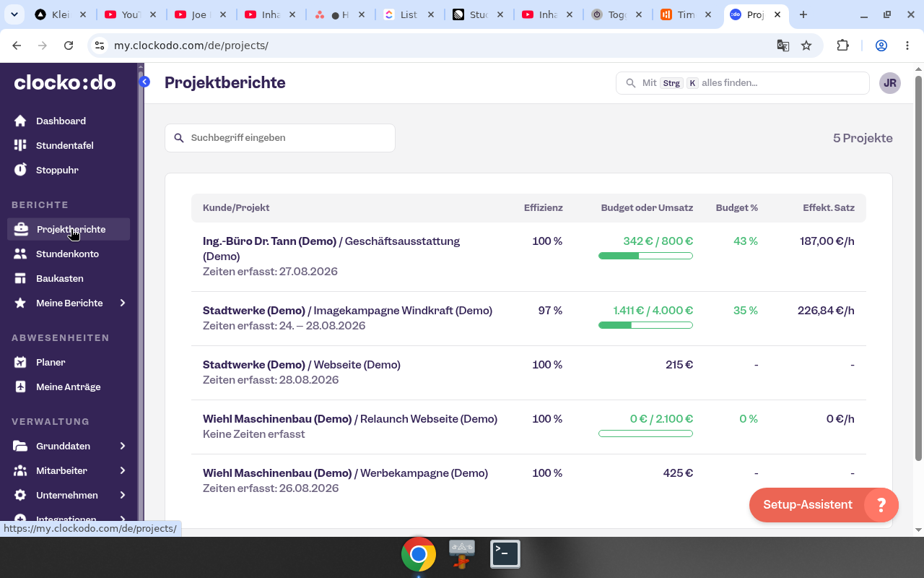Viewport: 924px width, 578px height.
Task: Open project Geschäftsausstattung (Demo)
Action: tap(331, 249)
